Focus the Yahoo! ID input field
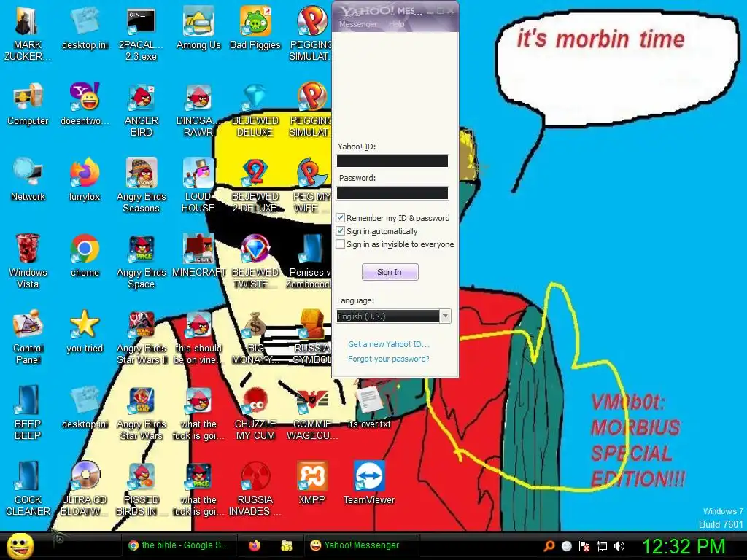The image size is (747, 560). pos(392,161)
